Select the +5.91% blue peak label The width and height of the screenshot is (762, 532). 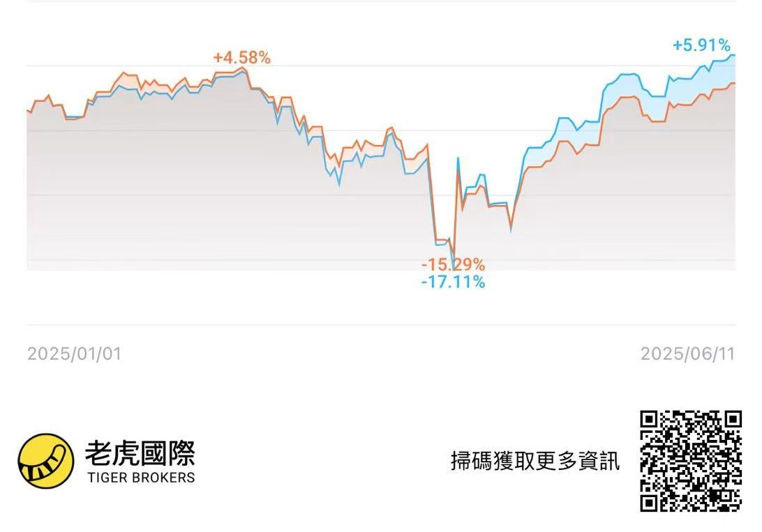(x=701, y=45)
